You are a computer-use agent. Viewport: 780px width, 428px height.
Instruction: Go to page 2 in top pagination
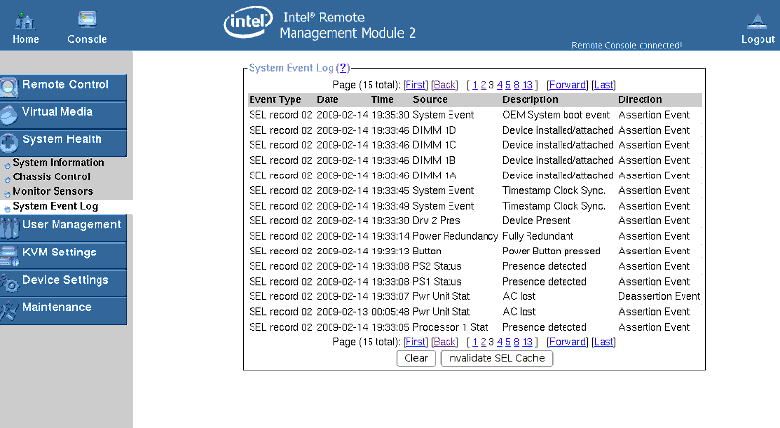[x=483, y=85]
